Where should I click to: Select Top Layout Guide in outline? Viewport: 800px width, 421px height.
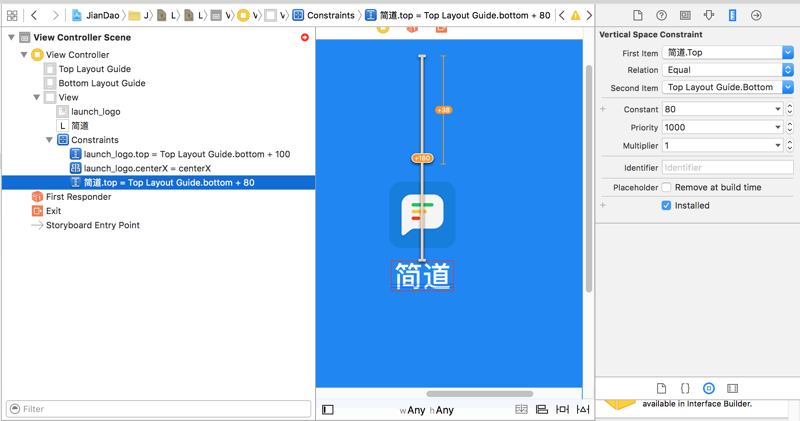pyautogui.click(x=94, y=69)
